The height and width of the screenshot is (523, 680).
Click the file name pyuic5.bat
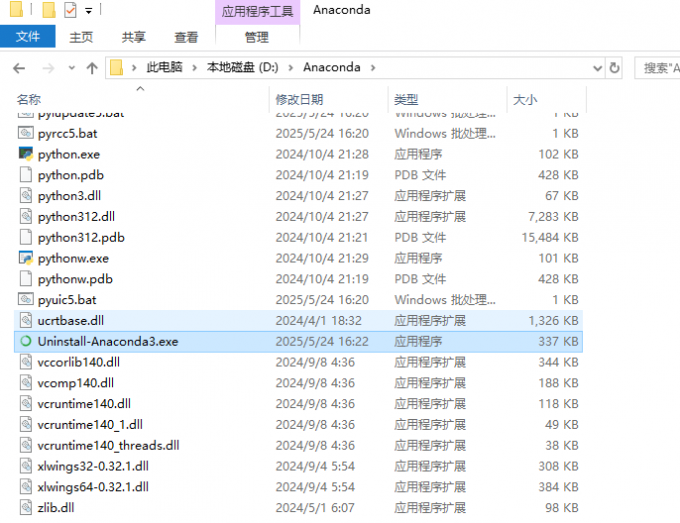pos(67,300)
